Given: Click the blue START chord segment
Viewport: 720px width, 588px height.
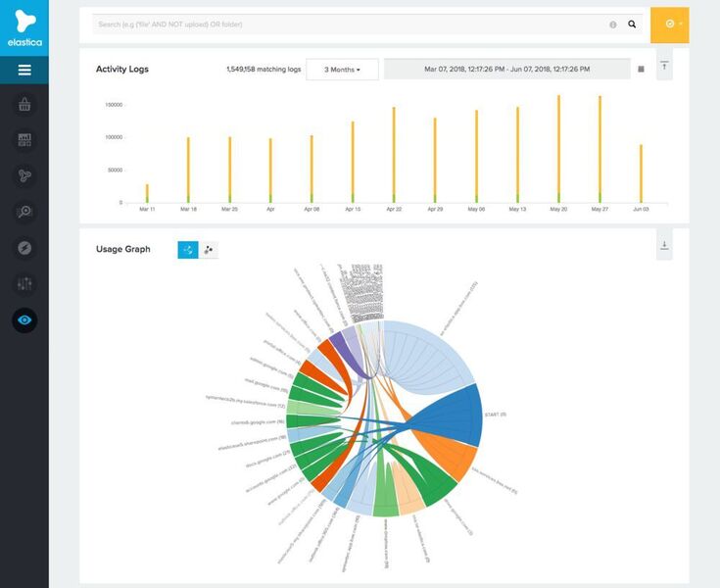Looking at the screenshot, I should tap(453, 416).
